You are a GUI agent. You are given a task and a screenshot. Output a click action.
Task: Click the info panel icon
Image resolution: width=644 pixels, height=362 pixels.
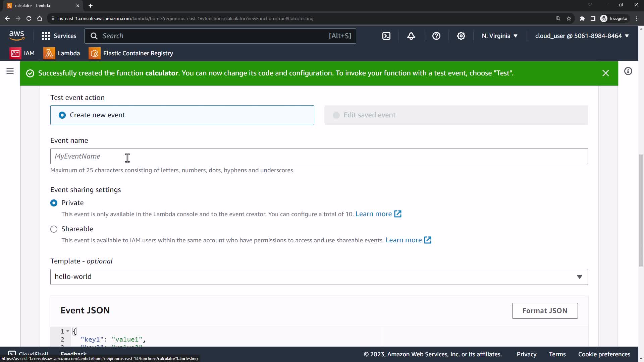[x=628, y=71]
